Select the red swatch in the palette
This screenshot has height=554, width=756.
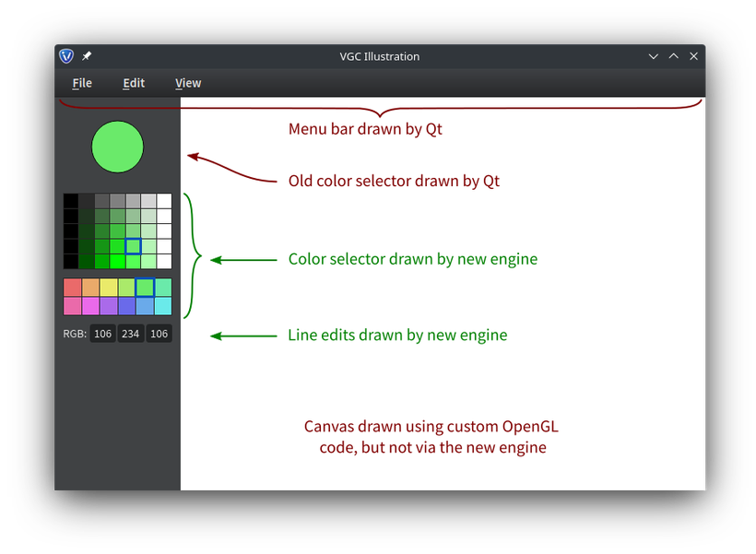pos(73,288)
